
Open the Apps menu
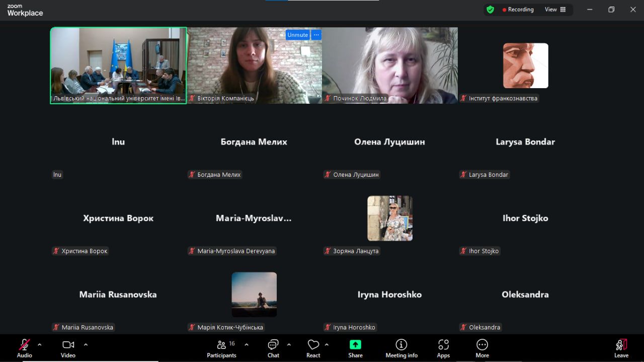coord(443,348)
